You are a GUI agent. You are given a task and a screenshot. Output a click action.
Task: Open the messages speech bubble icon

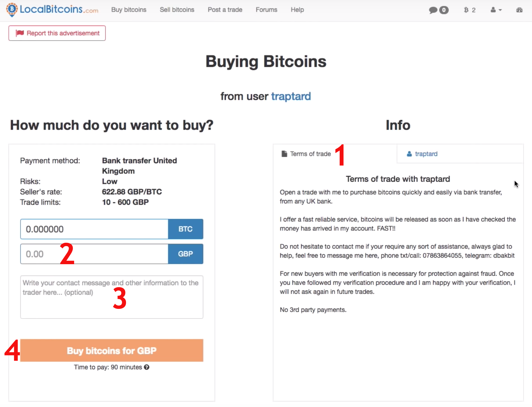click(433, 10)
